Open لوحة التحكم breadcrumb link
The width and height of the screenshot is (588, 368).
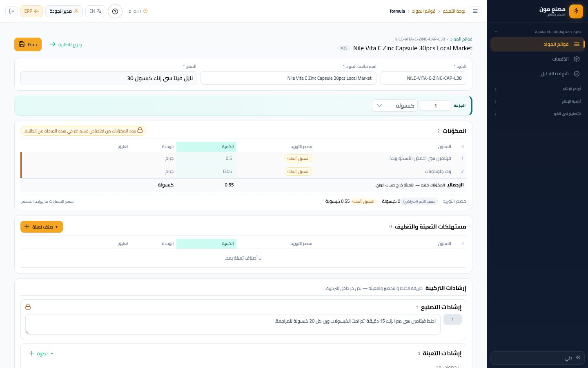tap(454, 11)
